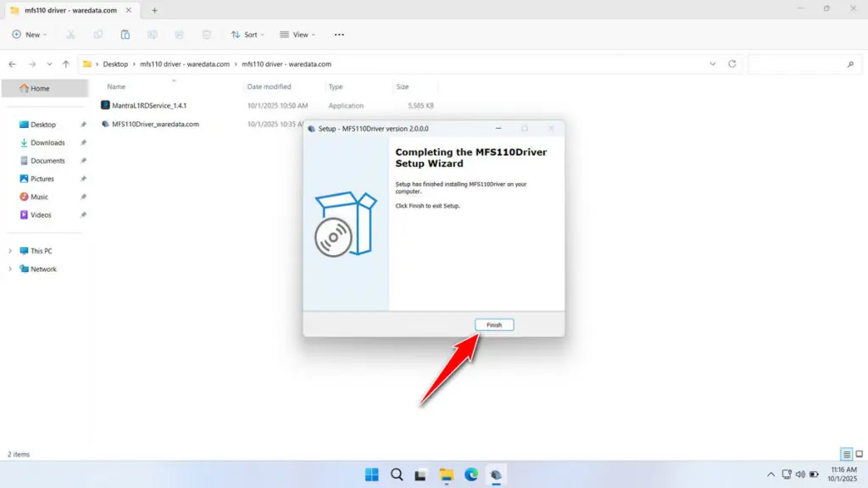This screenshot has height=488, width=868.
Task: Open the Sort menu
Action: [x=247, y=35]
